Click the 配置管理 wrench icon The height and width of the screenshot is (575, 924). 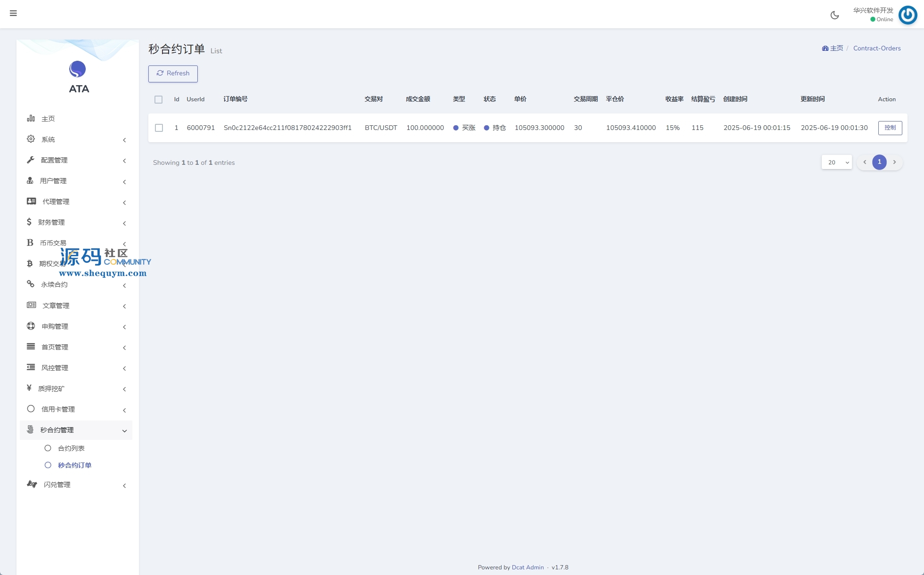tap(31, 160)
